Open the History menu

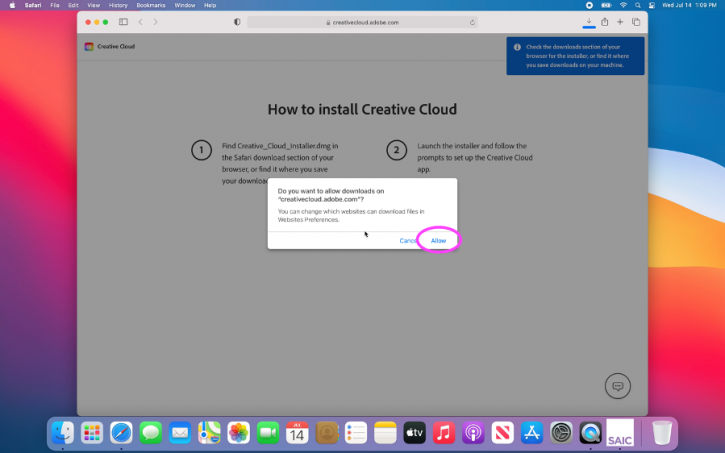118,5
